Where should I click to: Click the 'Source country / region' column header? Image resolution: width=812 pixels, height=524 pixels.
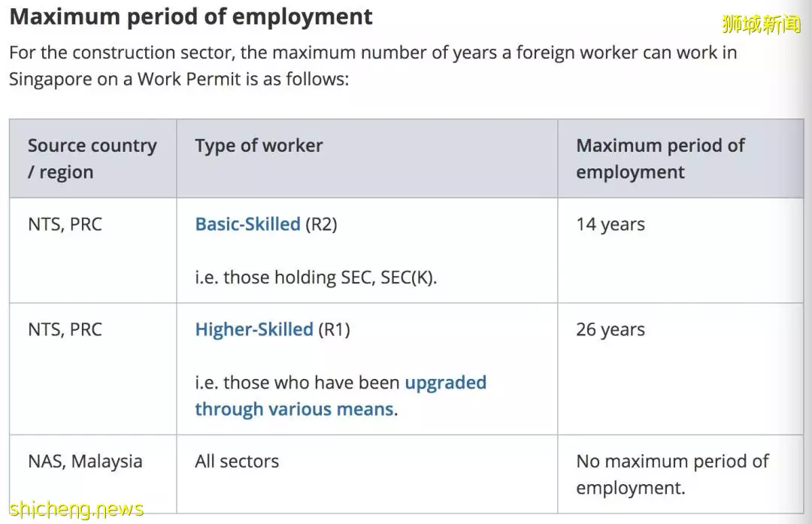click(x=92, y=159)
